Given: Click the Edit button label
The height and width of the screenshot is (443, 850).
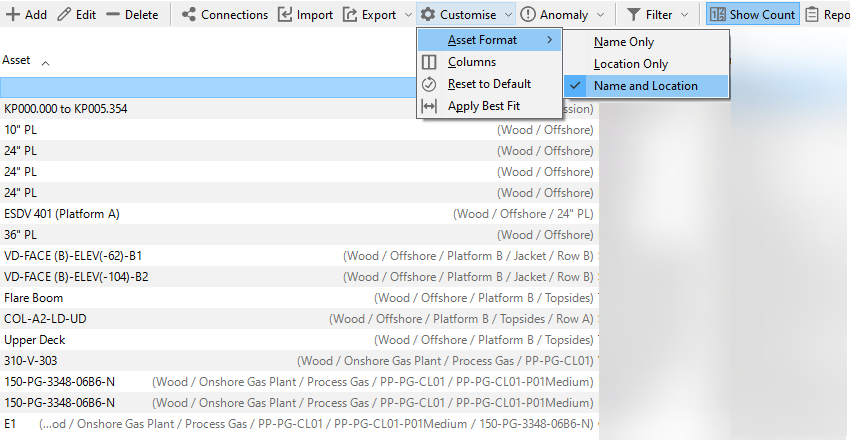Looking at the screenshot, I should coord(86,15).
